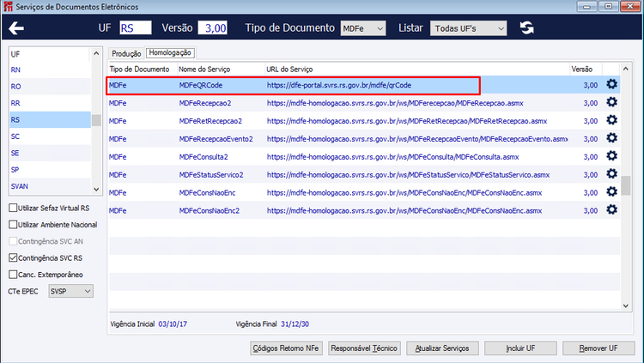Switch to the Produção tab
Image resolution: width=644 pixels, height=363 pixels.
click(x=126, y=54)
